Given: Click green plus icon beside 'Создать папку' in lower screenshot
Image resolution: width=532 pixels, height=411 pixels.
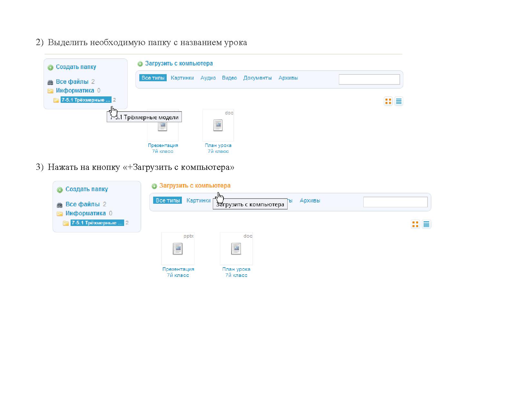Looking at the screenshot, I should (60, 190).
